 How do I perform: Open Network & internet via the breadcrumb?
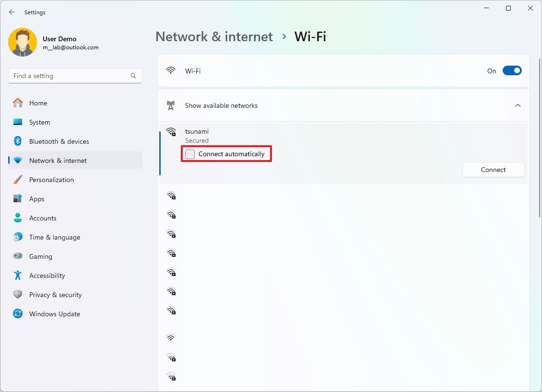point(214,36)
